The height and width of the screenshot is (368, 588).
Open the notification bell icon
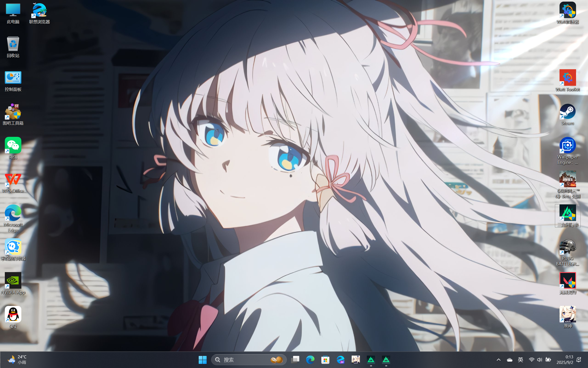(x=579, y=360)
